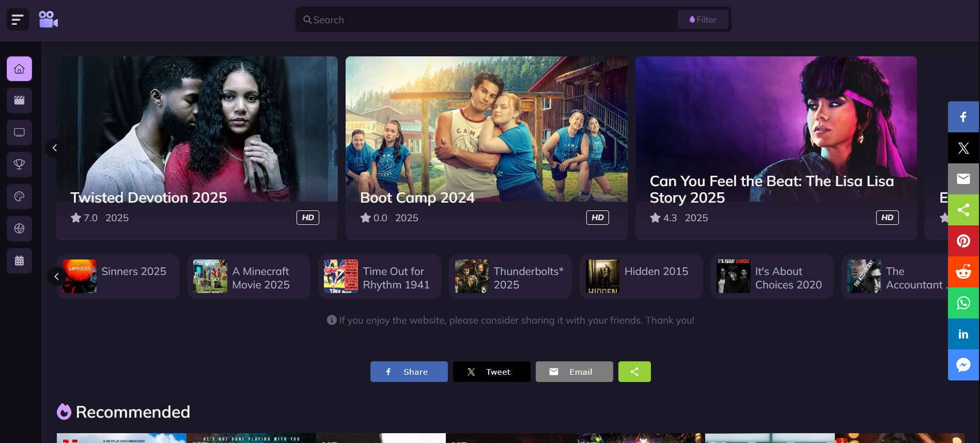Click the 4.3 star rating
The width and height of the screenshot is (980, 443).
point(663,218)
